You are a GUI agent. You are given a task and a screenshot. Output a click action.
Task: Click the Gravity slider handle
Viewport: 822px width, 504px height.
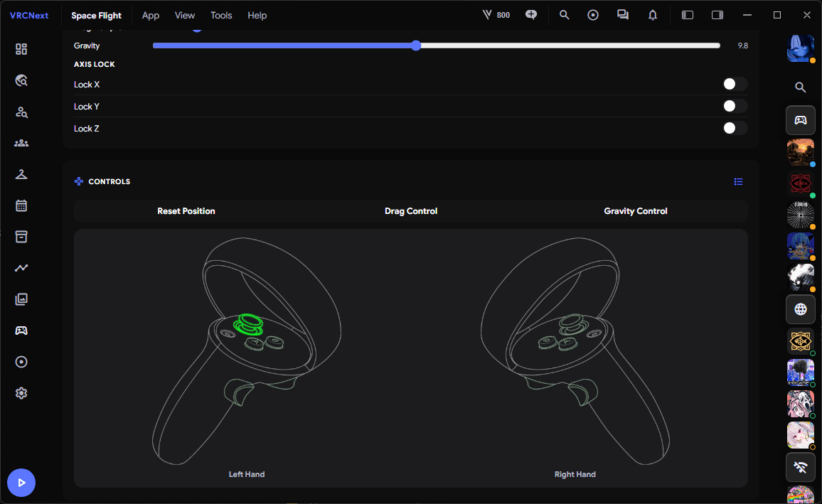[416, 45]
